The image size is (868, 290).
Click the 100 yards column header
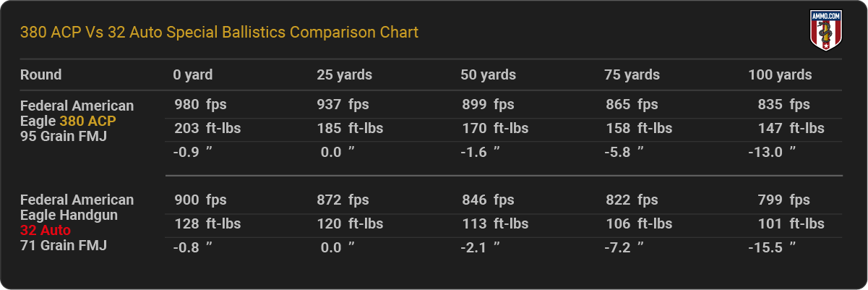pyautogui.click(x=780, y=74)
